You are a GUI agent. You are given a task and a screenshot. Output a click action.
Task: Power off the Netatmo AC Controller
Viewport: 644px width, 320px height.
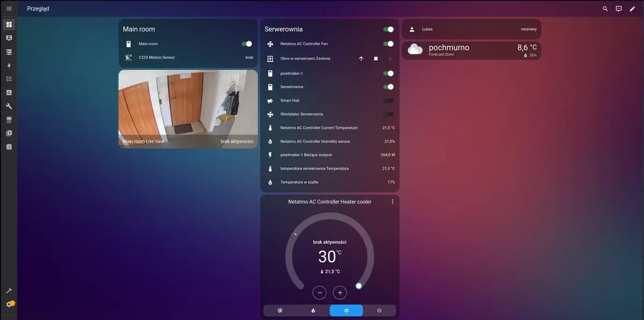[379, 310]
